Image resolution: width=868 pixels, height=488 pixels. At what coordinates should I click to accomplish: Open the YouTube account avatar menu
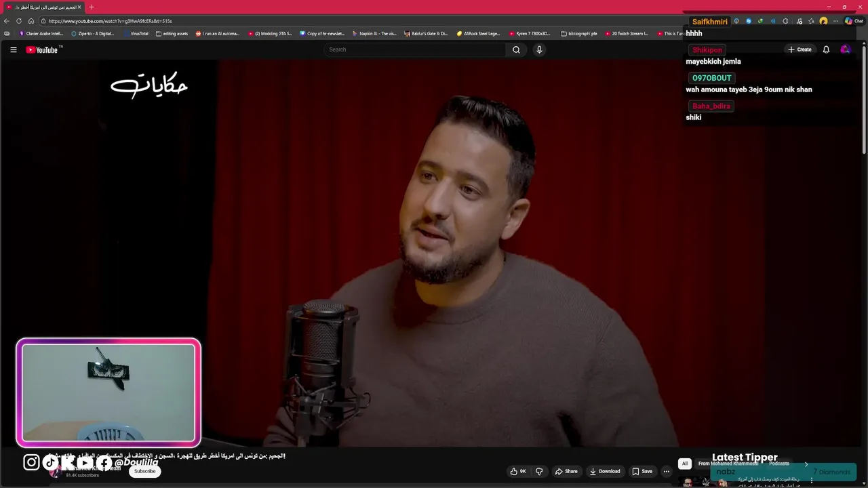click(845, 49)
